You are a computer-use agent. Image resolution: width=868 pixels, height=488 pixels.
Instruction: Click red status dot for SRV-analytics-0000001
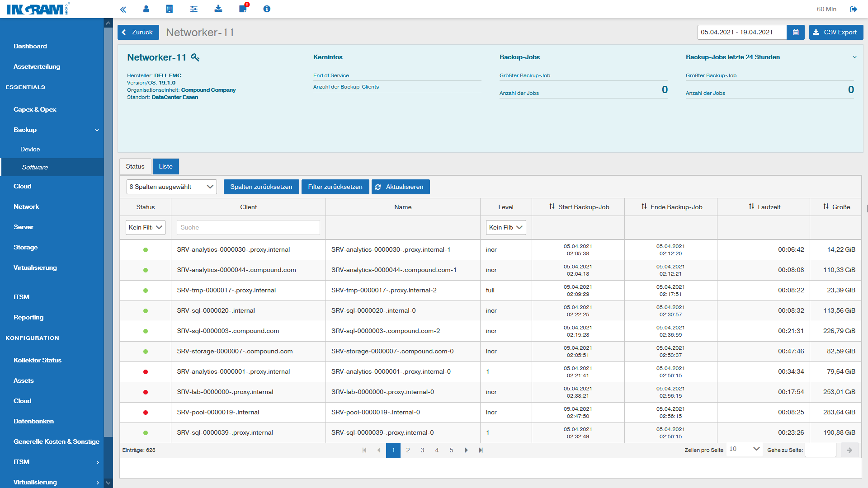pyautogui.click(x=146, y=372)
